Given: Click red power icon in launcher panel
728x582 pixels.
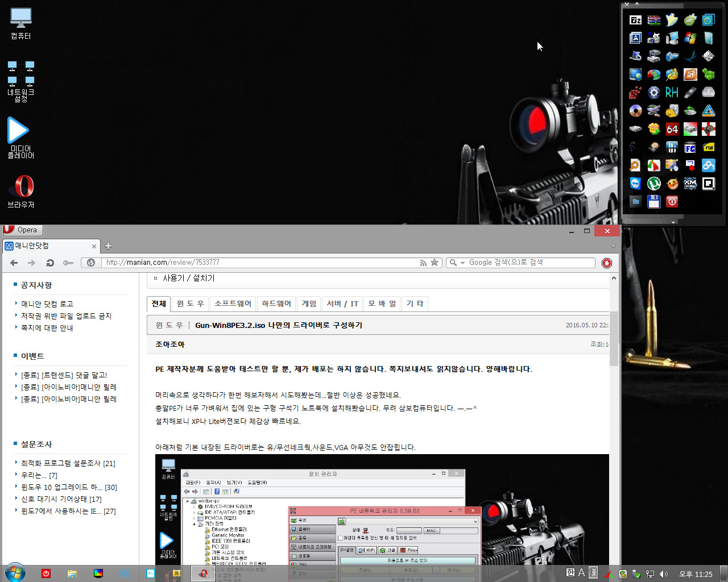Looking at the screenshot, I should [672, 202].
